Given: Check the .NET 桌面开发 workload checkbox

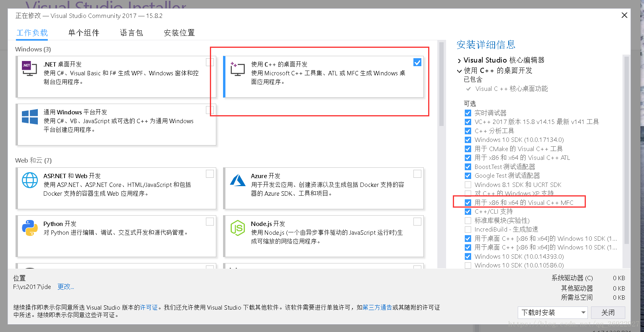Looking at the screenshot, I should tap(210, 62).
